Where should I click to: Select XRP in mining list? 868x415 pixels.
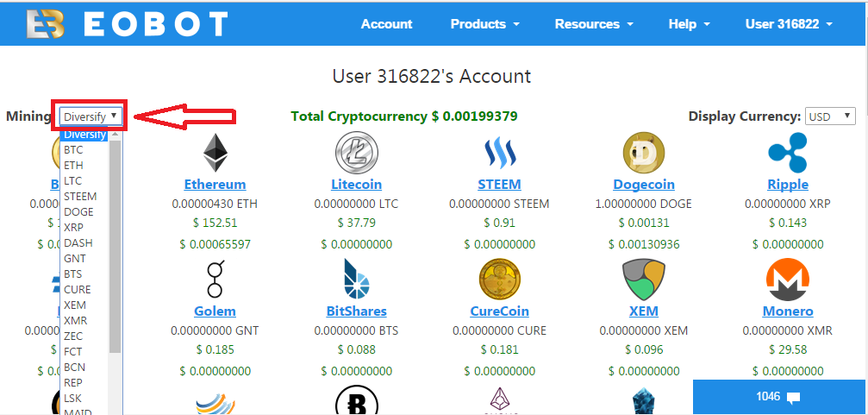coord(84,227)
